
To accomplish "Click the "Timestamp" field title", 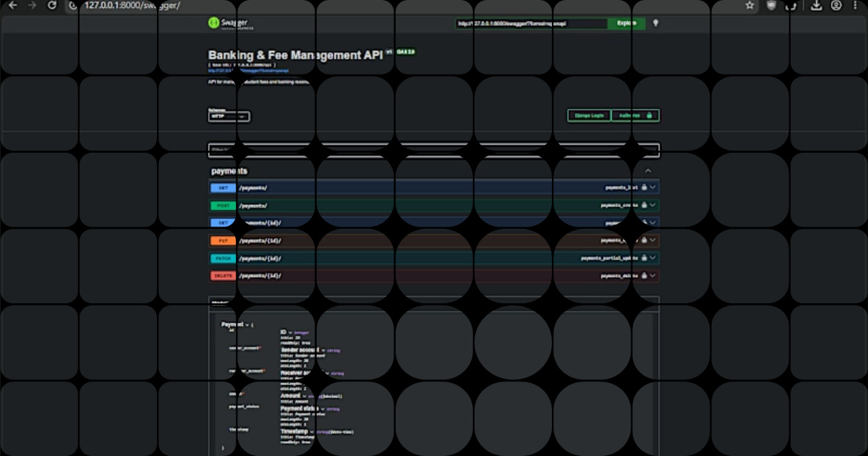I will coord(296,431).
